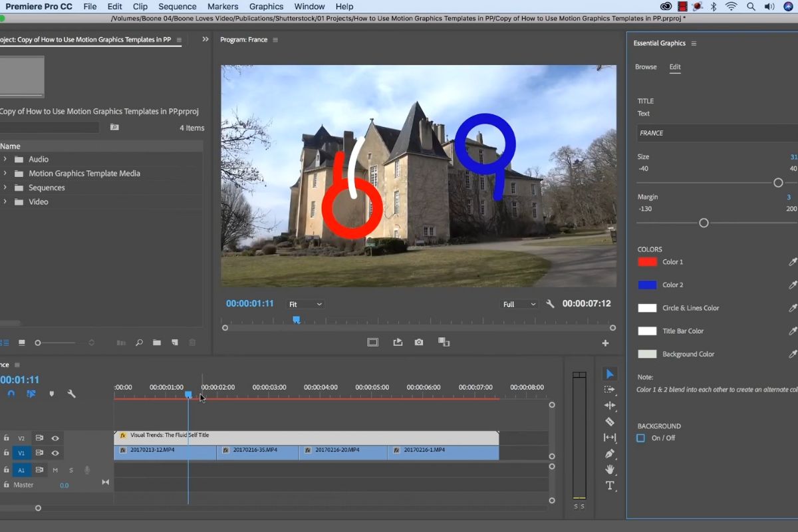The image size is (798, 532).
Task: Click the Creative Cloud icon in the menu bar
Action: tap(666, 7)
